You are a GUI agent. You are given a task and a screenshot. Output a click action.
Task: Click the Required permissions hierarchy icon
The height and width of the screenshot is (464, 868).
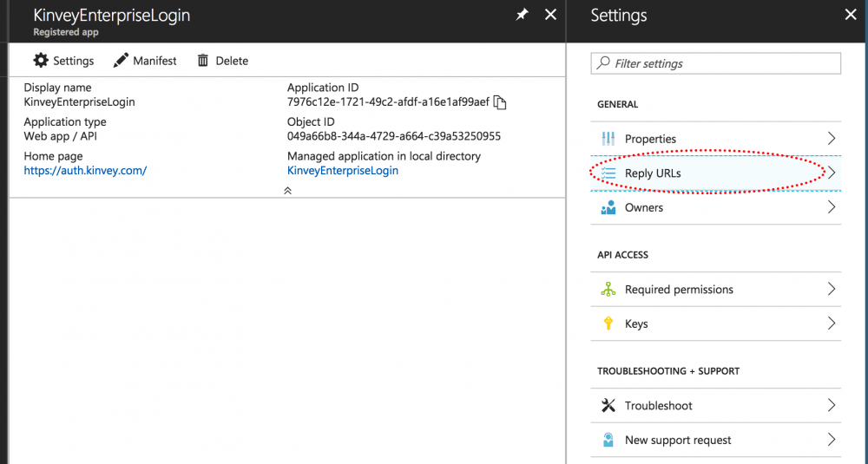[608, 290]
